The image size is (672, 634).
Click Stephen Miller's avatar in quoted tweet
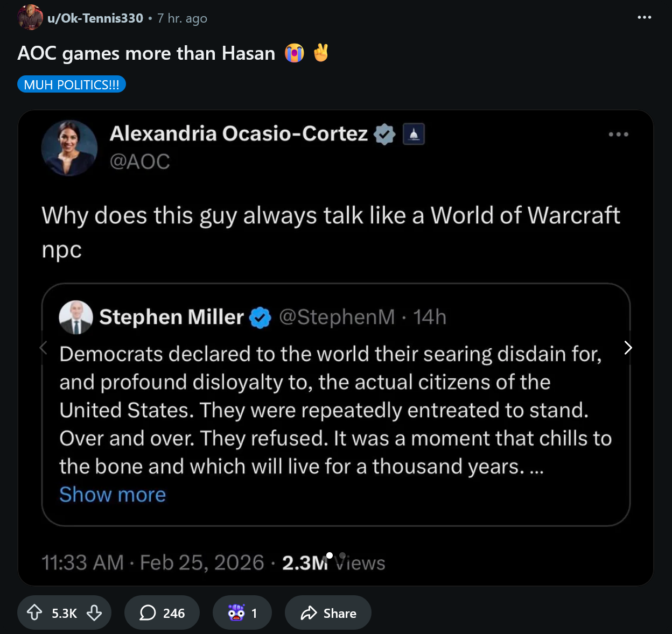tap(76, 317)
